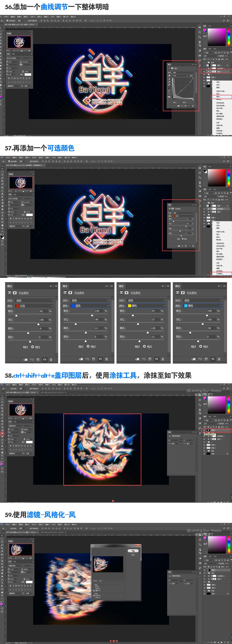Collapse Cyans (青色) Properties panel with double-arrow icon

point(219,286)
